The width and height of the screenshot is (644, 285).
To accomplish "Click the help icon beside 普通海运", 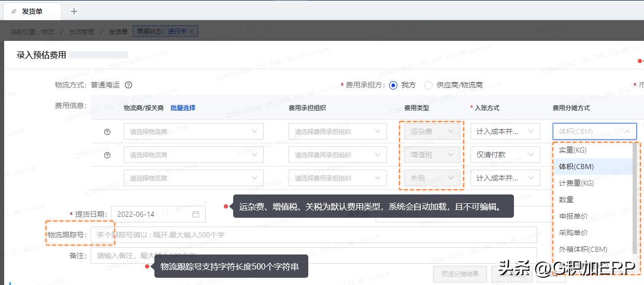I will [128, 85].
